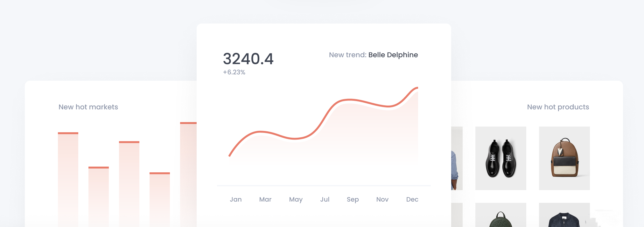
Task: Open the partially hidden blue shirt product image
Action: click(457, 158)
